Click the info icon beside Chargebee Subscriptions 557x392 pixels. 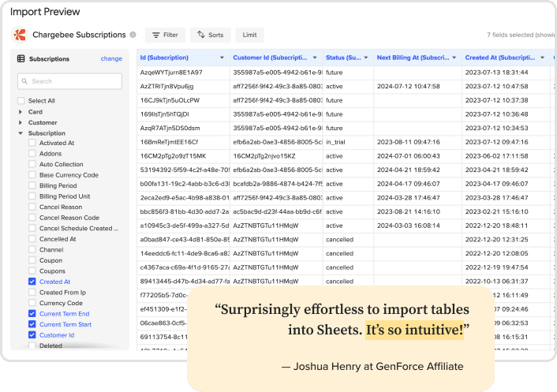pos(133,35)
